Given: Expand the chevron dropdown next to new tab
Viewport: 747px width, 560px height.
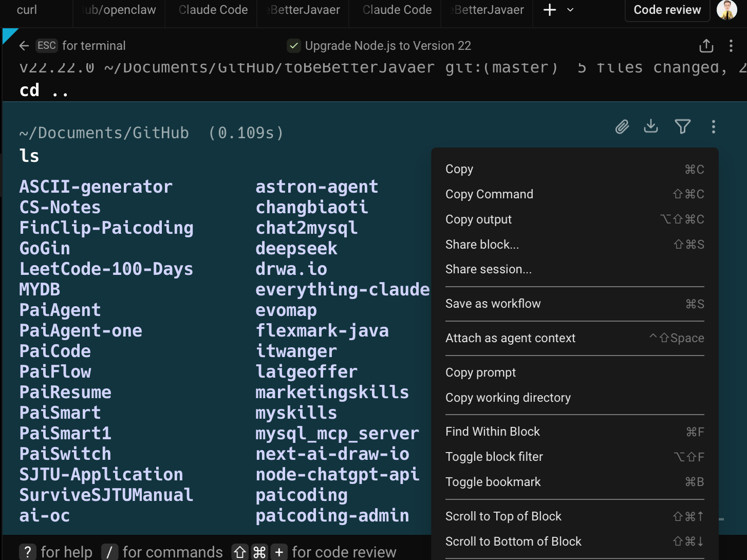Looking at the screenshot, I should tap(570, 10).
